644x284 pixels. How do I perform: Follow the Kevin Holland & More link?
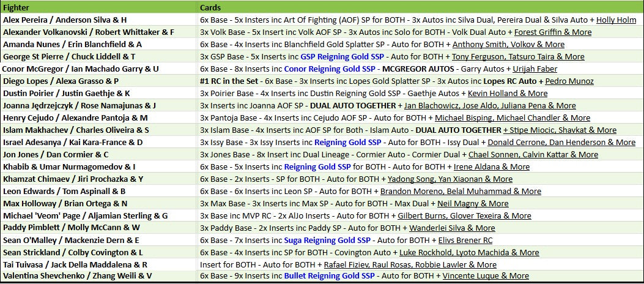508,93
